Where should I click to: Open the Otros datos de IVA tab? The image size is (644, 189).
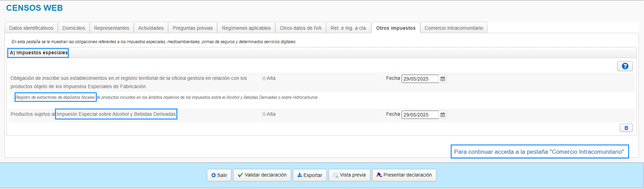(x=301, y=28)
